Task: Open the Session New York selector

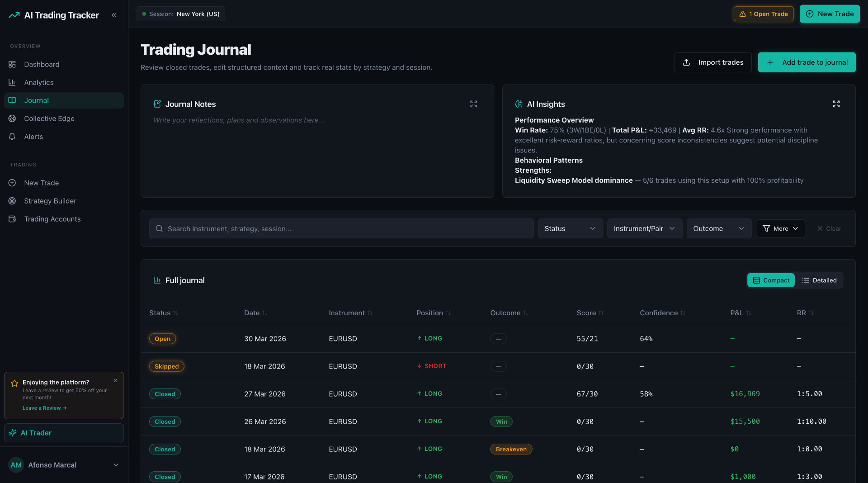Action: pyautogui.click(x=181, y=14)
